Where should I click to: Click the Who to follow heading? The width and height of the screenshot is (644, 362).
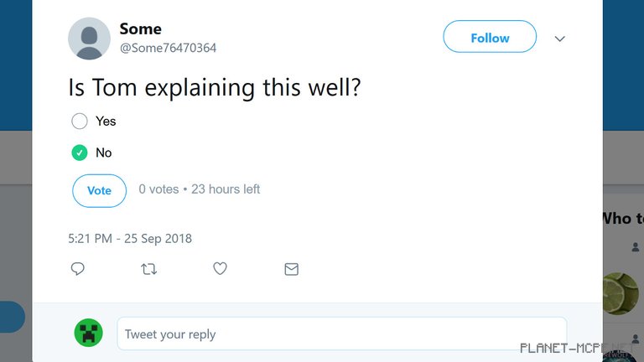621,218
